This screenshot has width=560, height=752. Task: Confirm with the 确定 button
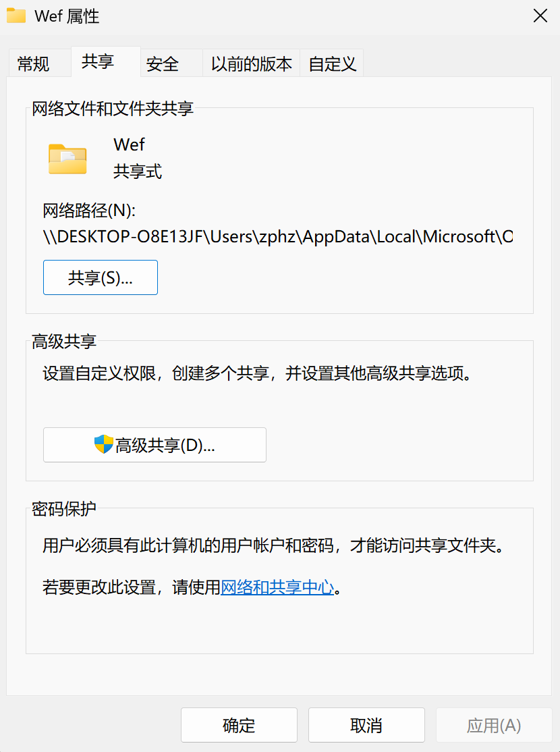pyautogui.click(x=239, y=726)
